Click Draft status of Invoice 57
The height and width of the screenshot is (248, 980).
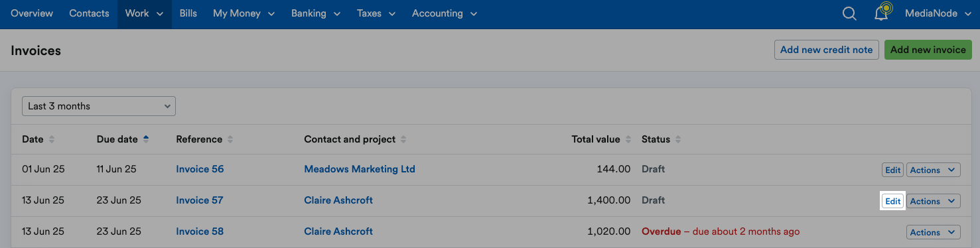point(653,200)
